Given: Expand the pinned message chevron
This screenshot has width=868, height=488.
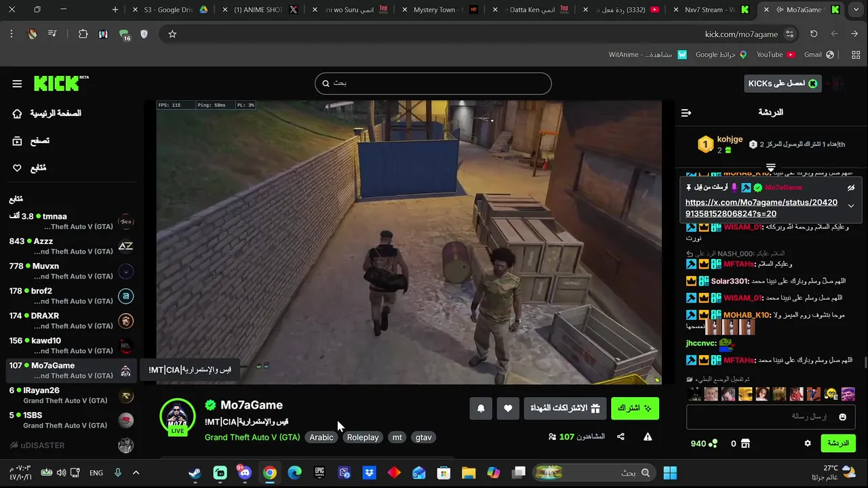Looking at the screenshot, I should click(851, 206).
